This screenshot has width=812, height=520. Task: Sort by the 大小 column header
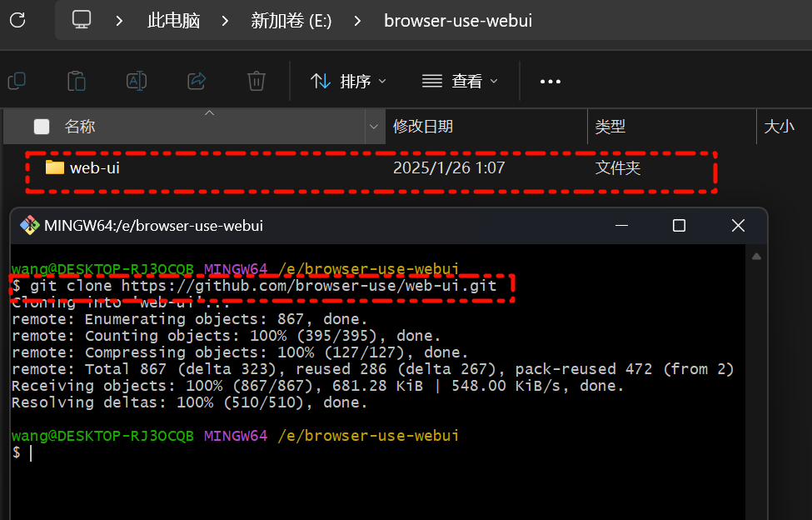point(779,127)
